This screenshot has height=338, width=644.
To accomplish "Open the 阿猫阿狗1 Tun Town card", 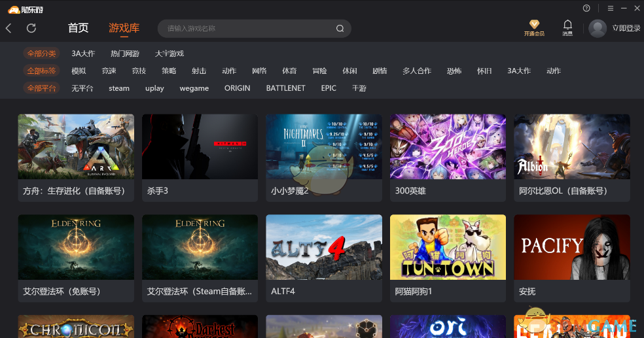I will click(448, 258).
